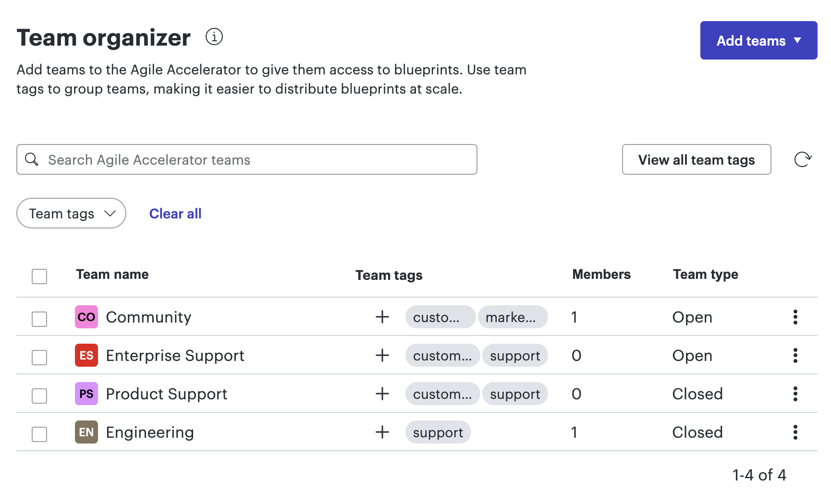Select the checkbox for Engineering
The height and width of the screenshot is (504, 831).
point(39,433)
